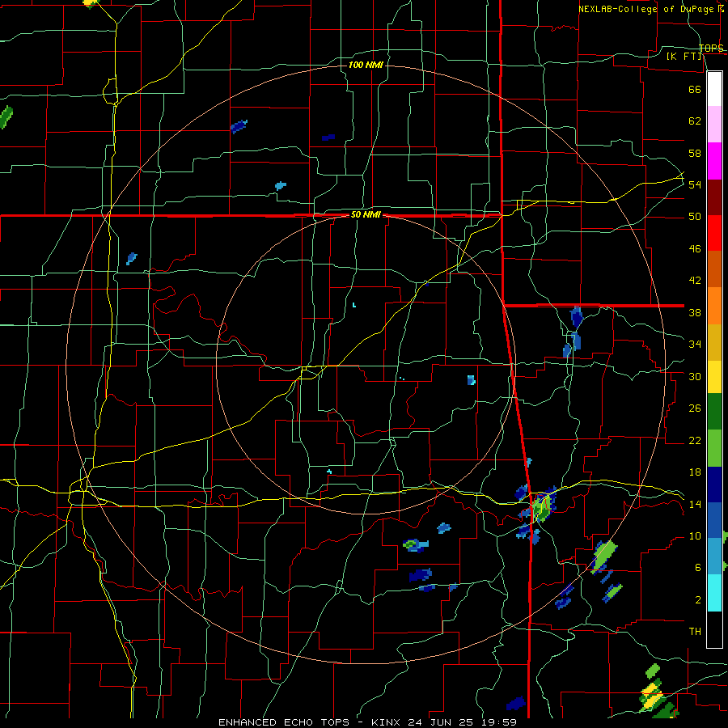
Task: Pick the light green legend swatch
Action: click(x=714, y=448)
